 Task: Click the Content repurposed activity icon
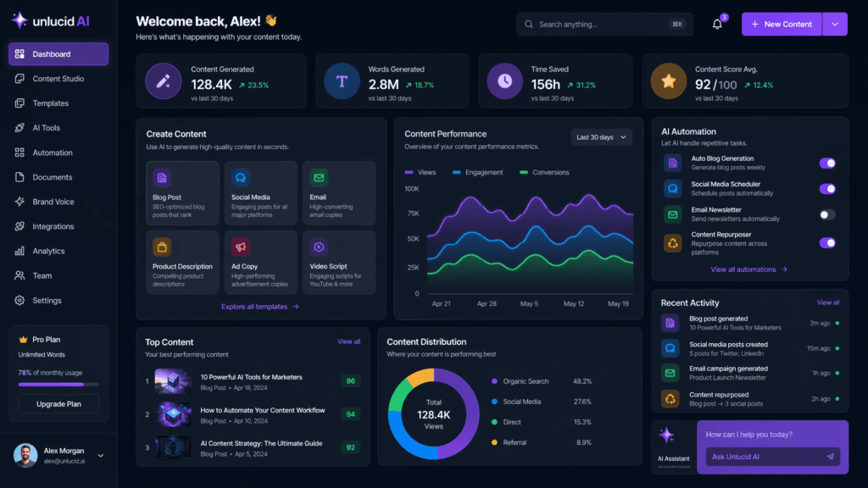click(x=670, y=399)
